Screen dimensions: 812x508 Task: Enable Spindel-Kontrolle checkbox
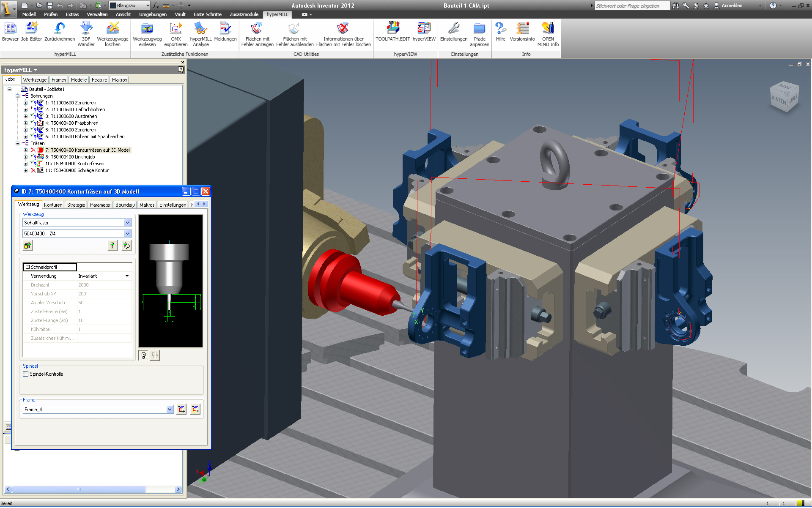click(x=26, y=374)
